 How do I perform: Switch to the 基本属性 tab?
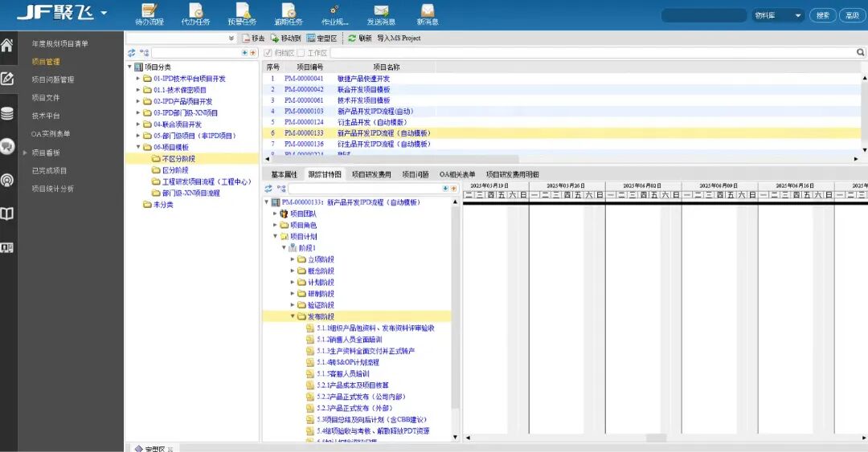tap(284, 174)
